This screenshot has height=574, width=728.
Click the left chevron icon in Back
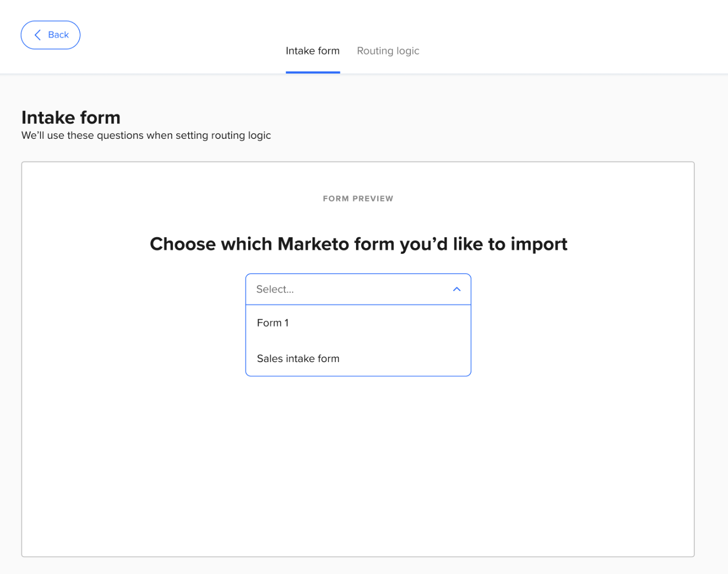coord(37,35)
